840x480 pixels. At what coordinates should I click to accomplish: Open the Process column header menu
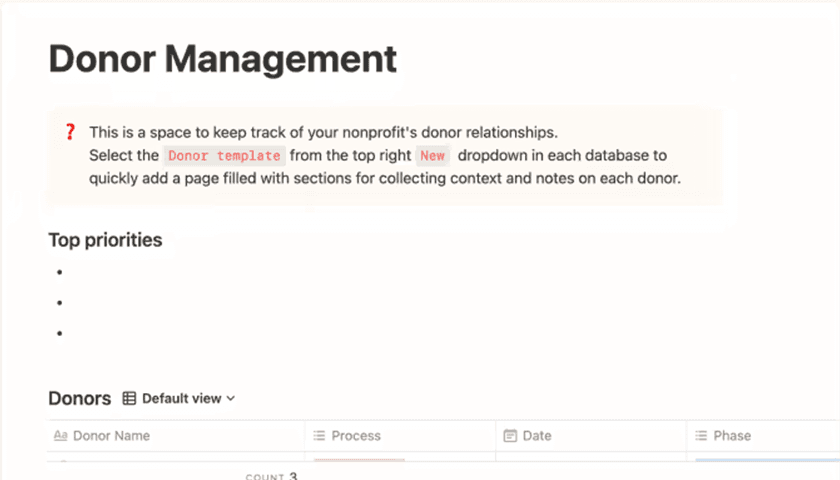pyautogui.click(x=356, y=436)
